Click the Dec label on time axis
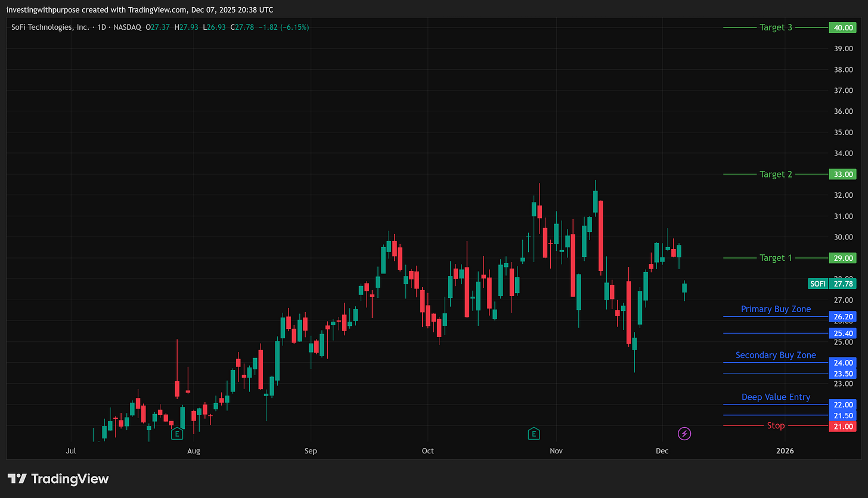The image size is (868, 498). coord(662,451)
